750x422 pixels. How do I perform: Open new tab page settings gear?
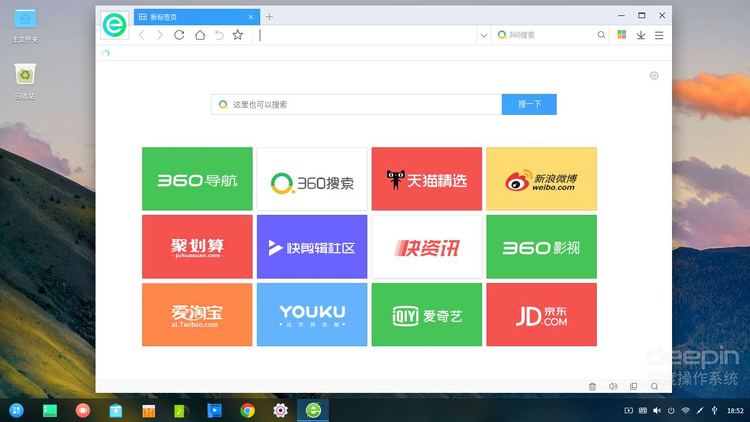(654, 76)
